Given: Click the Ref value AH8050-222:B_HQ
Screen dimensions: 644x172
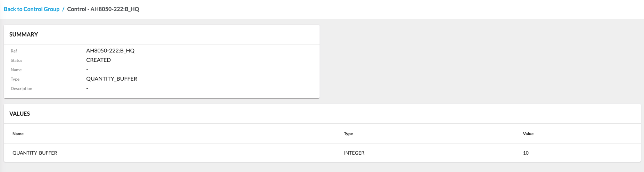Looking at the screenshot, I should [110, 51].
